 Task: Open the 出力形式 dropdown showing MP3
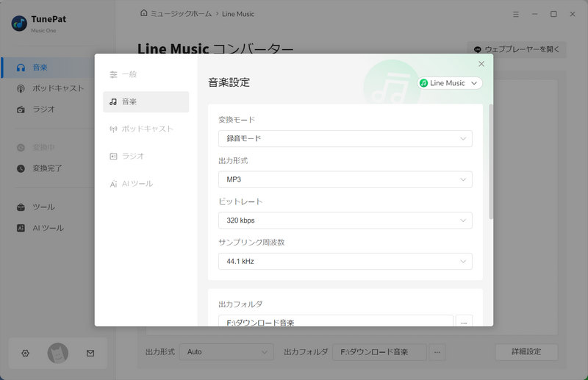[x=345, y=179]
